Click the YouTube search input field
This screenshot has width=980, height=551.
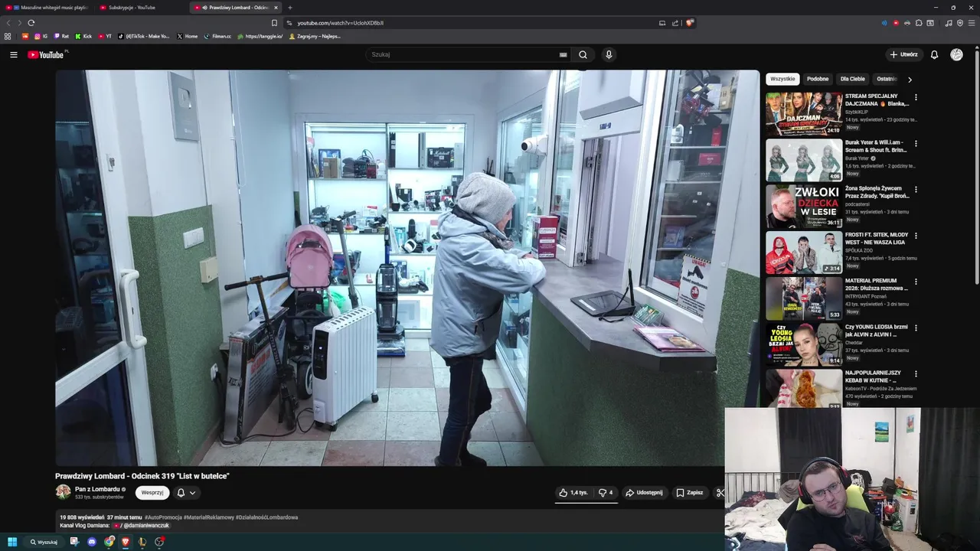(463, 54)
